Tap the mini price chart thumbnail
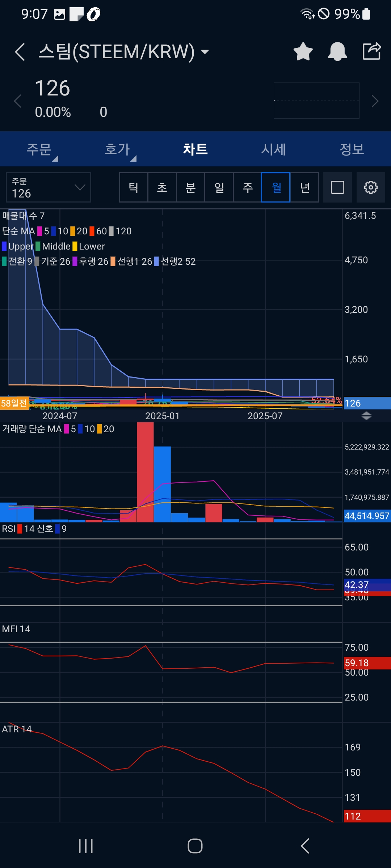391x868 pixels. [316, 101]
